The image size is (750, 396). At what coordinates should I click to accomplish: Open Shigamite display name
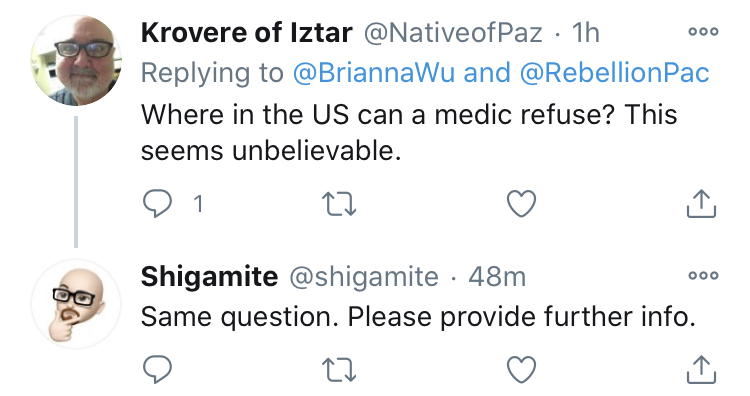209,276
